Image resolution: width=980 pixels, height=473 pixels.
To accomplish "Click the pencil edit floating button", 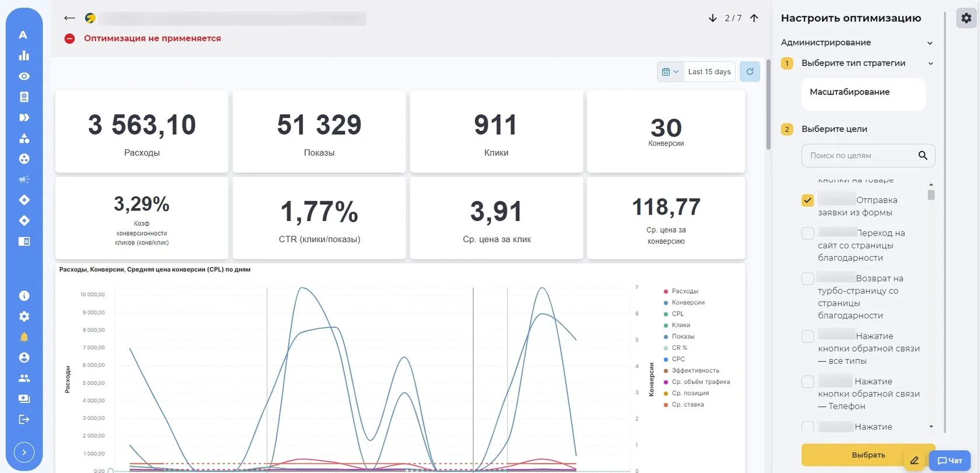I will (914, 460).
